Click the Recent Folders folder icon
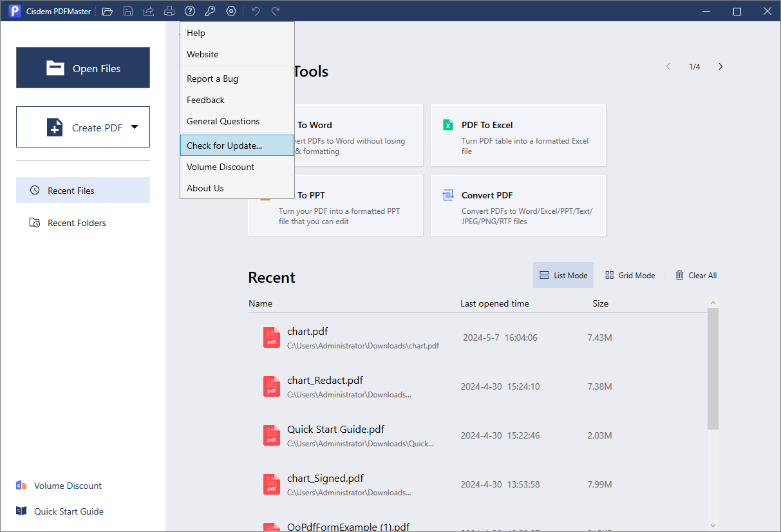This screenshot has width=781, height=532. [x=35, y=223]
